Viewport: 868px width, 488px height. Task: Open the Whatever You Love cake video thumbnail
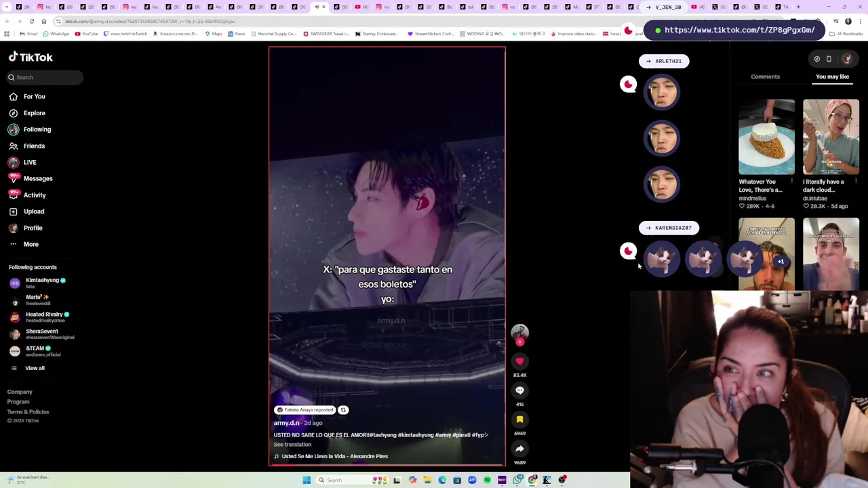coord(766,137)
